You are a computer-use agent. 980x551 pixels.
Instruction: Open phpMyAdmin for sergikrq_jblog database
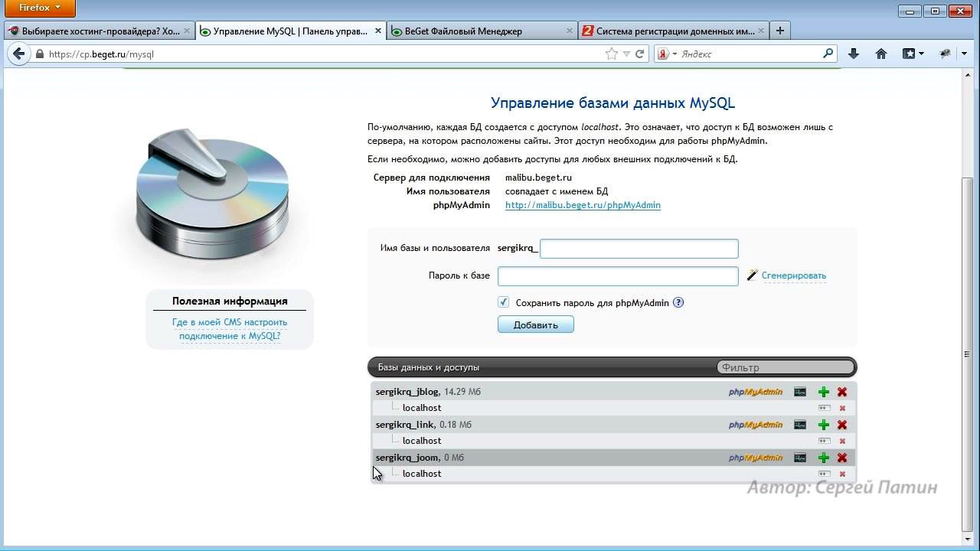coord(755,392)
